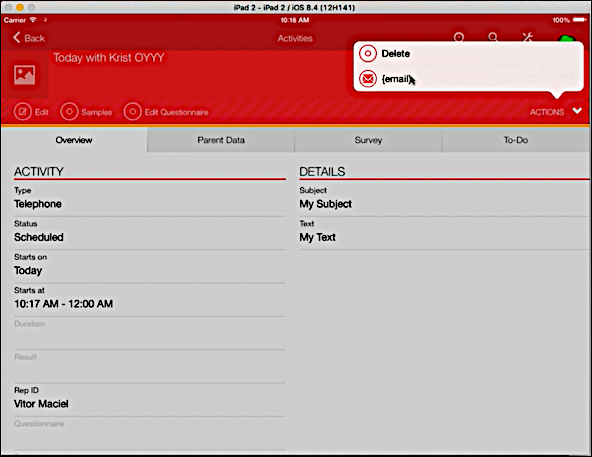This screenshot has width=592, height=457.
Task: Open the Survey tab
Action: [x=368, y=140]
